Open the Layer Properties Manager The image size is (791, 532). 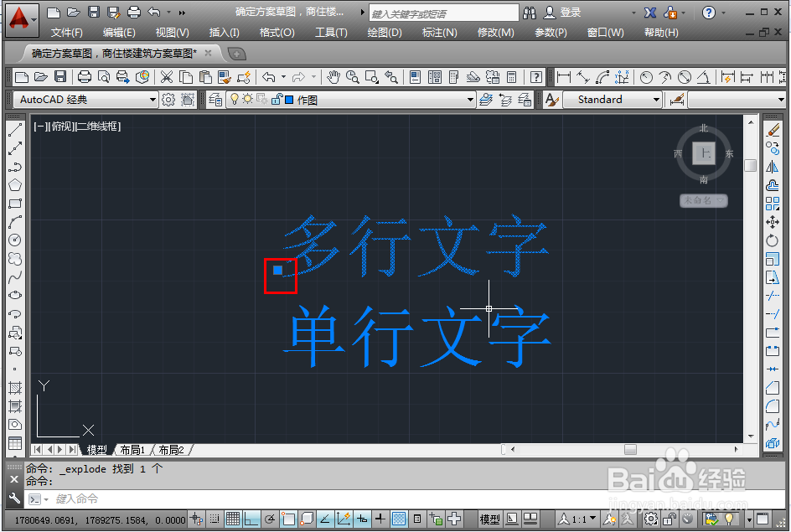(215, 98)
